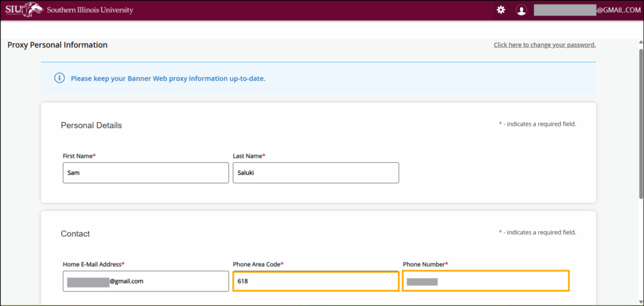Click the info icon in the banner
This screenshot has height=306, width=644.
click(x=59, y=79)
